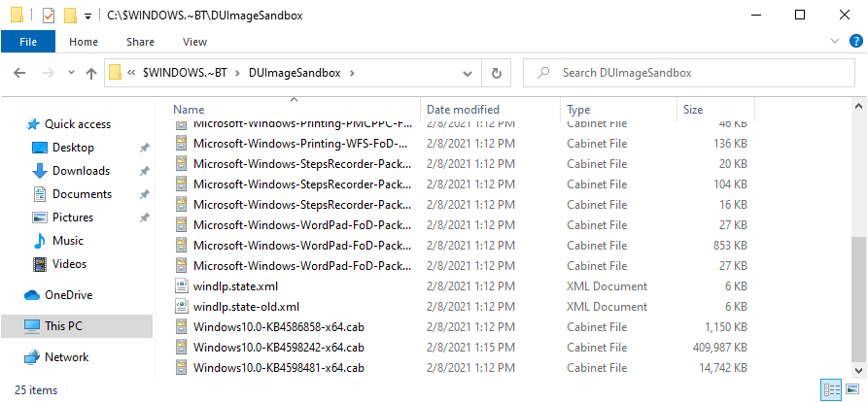Image resolution: width=868 pixels, height=402 pixels.
Task: Click the Properties quick access toolbar icon
Action: (49, 16)
